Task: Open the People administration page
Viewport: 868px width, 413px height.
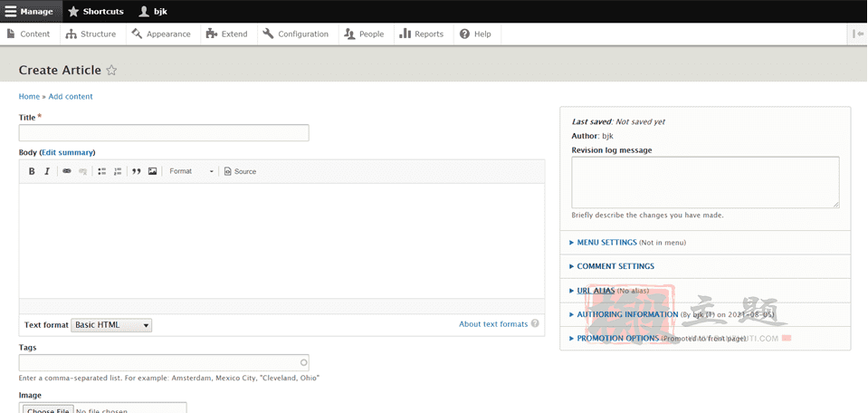Action: 364,34
